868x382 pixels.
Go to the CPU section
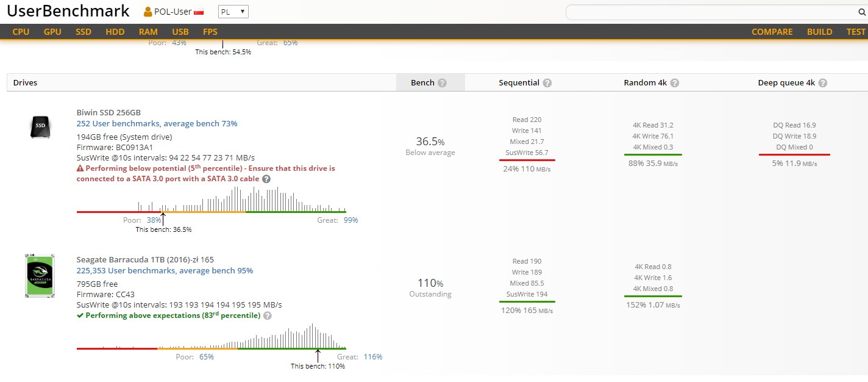(21, 32)
